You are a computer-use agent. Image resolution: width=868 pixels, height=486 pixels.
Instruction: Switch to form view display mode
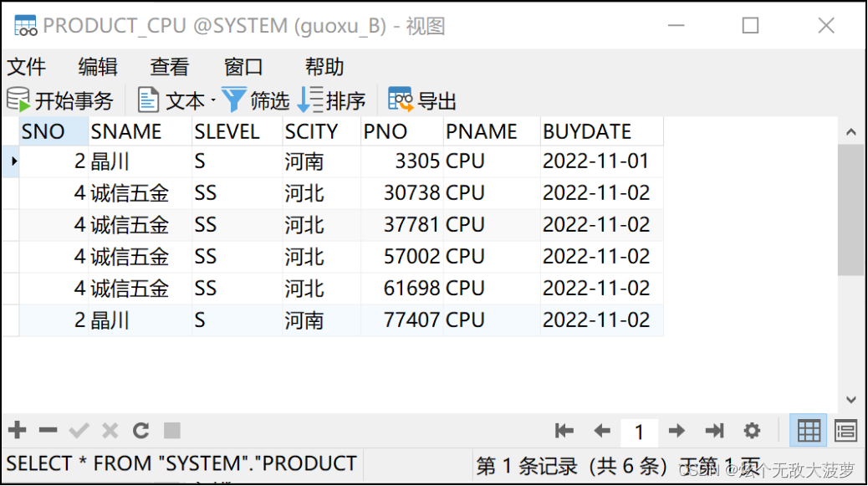pos(845,430)
